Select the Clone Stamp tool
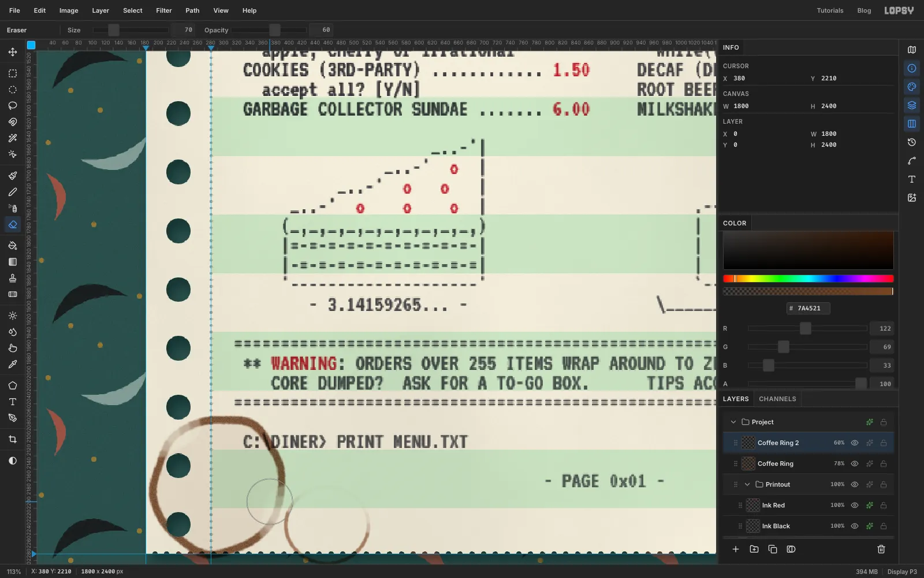Image resolution: width=924 pixels, height=578 pixels. (13, 278)
